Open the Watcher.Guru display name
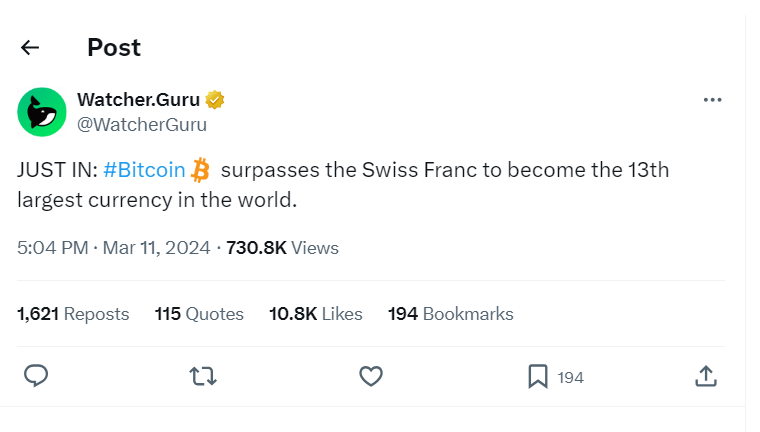Viewport: 760px width, 432px height. [x=139, y=100]
